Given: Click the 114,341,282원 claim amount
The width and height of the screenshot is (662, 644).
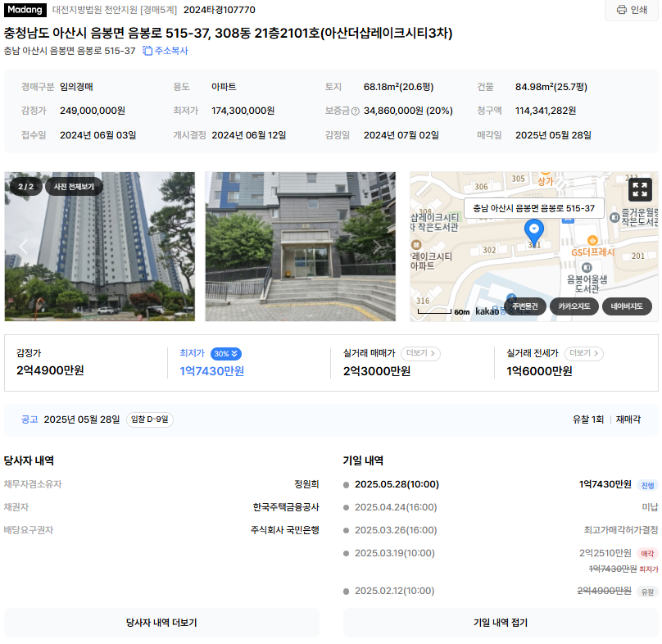Looking at the screenshot, I should tap(546, 111).
